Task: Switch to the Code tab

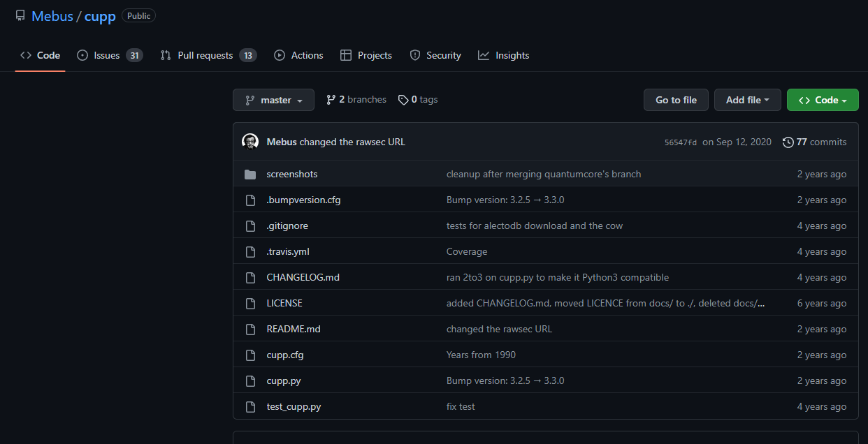Action: pos(40,55)
